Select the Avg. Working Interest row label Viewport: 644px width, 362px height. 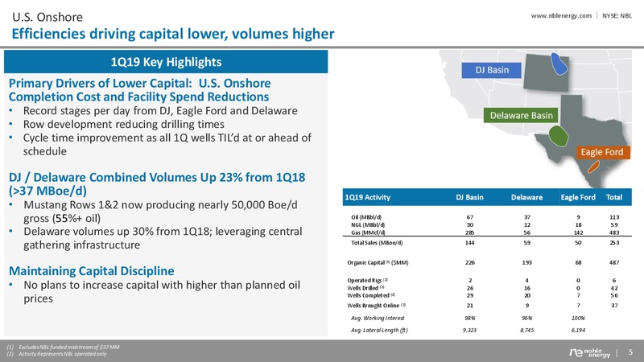click(378, 318)
